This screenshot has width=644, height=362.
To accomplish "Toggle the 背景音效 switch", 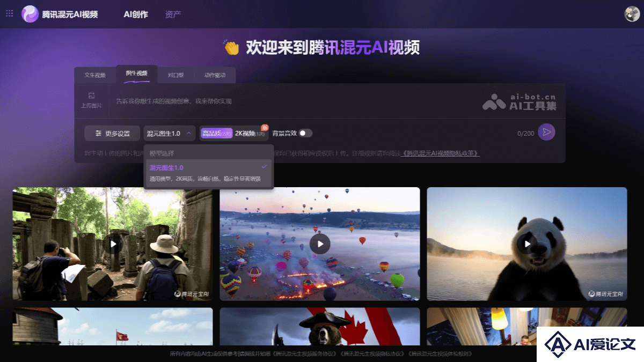I will (305, 133).
